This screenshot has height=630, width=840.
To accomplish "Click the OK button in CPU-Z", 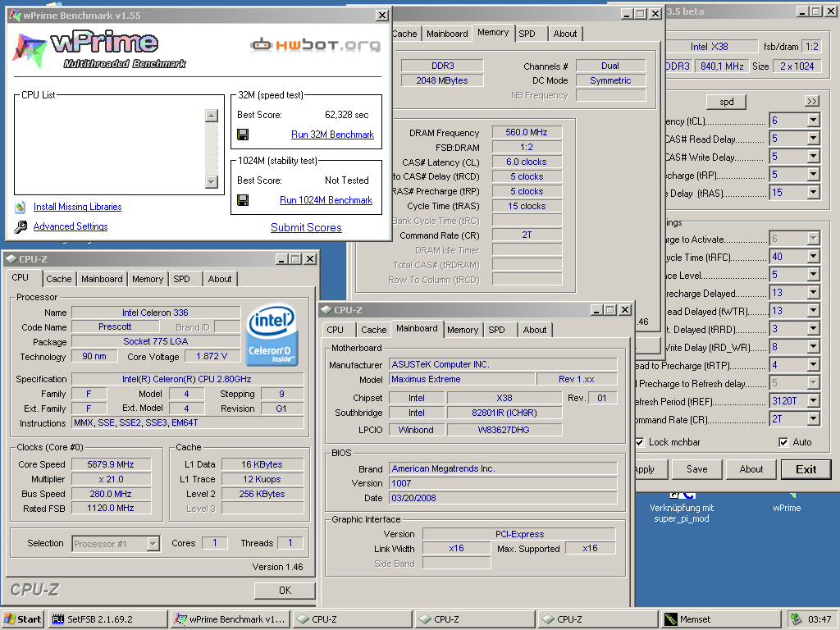I will (285, 591).
